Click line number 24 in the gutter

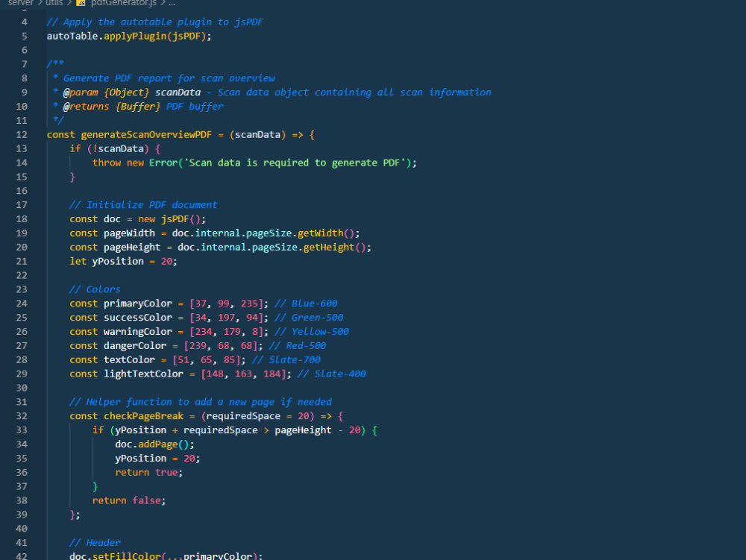22,303
